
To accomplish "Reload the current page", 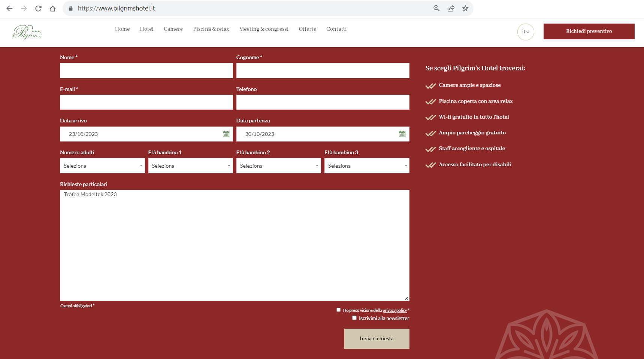I will (x=38, y=8).
